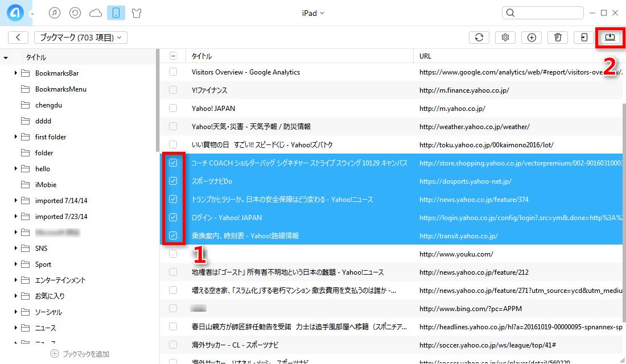Click the iMobie folder icon
Image resolution: width=626 pixels, height=364 pixels.
pyautogui.click(x=25, y=185)
